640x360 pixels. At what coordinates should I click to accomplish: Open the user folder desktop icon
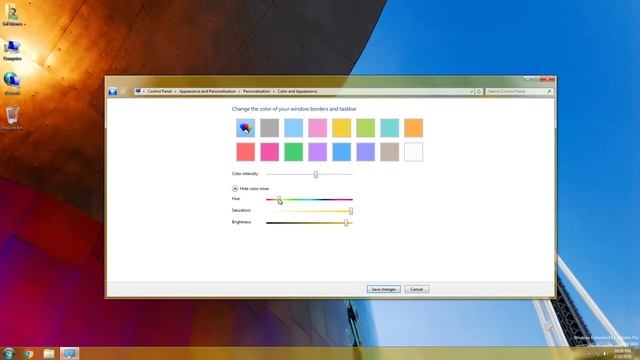coord(12,15)
